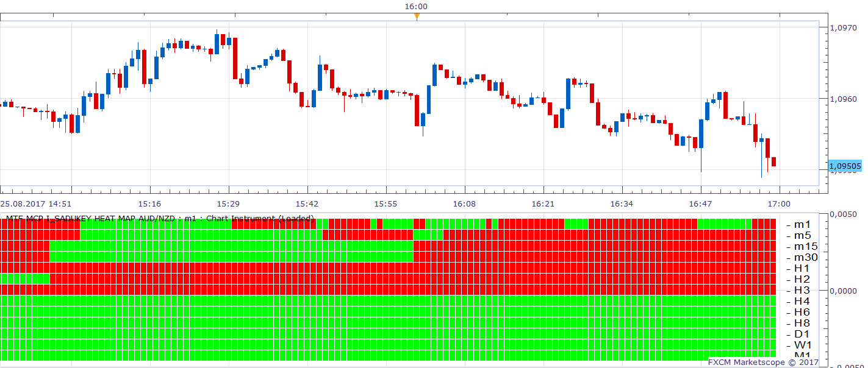Click the 0,0050 indicator axis label
The height and width of the screenshot is (368, 868).
click(x=844, y=214)
